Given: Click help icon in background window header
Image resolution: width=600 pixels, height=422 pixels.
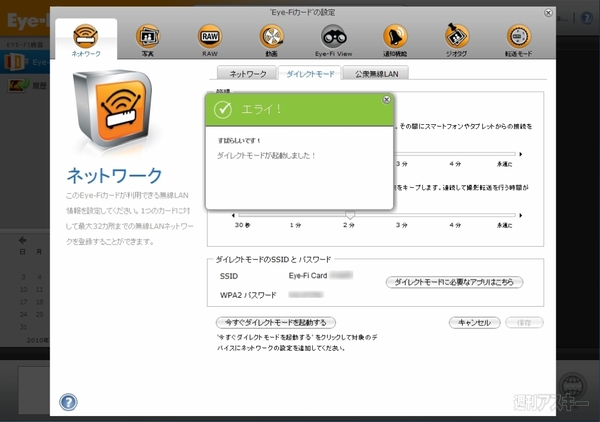Looking at the screenshot, I should coord(587,18).
